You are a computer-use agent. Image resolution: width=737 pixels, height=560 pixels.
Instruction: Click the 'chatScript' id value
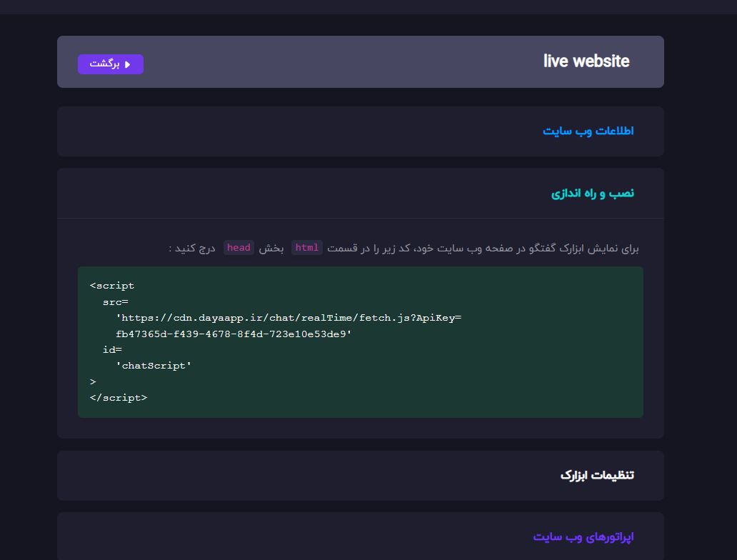click(154, 366)
